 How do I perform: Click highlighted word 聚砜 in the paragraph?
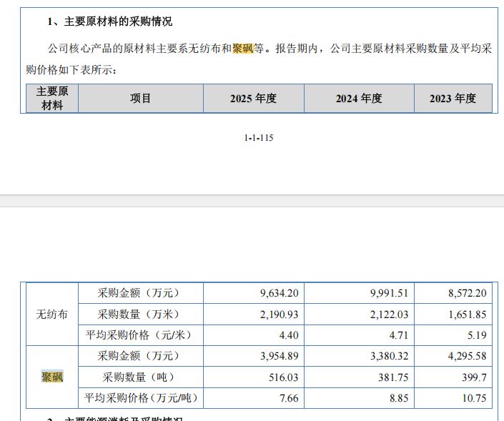click(243, 49)
